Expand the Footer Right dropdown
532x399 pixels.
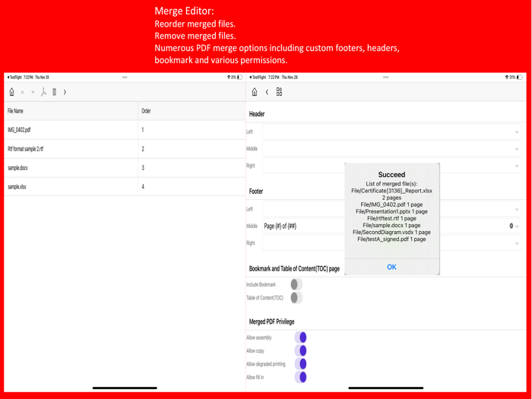(x=517, y=243)
